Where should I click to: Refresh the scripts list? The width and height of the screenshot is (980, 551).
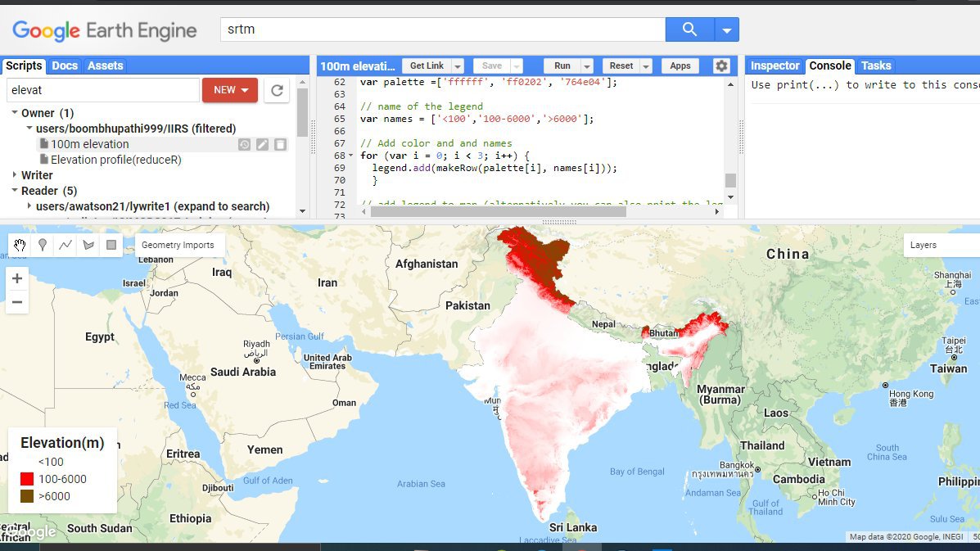[x=277, y=90]
